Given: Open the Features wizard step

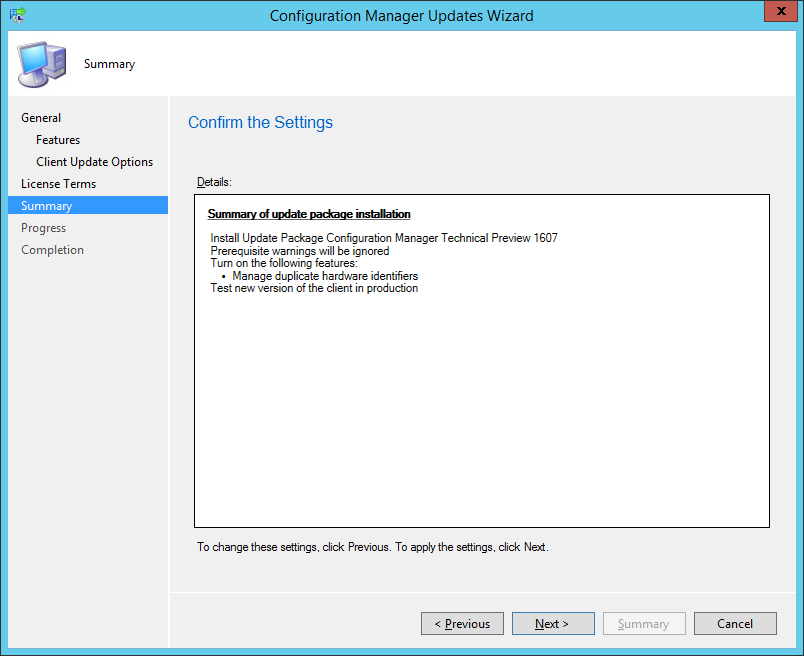Looking at the screenshot, I should 58,140.
